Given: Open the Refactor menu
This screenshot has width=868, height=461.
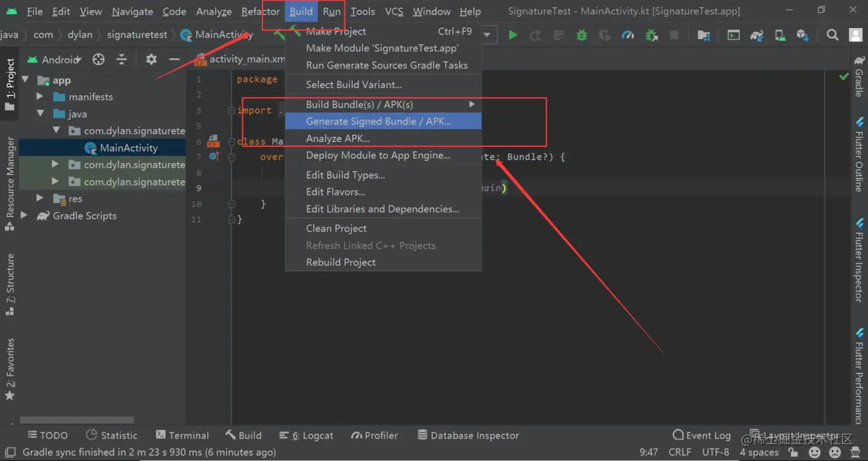Looking at the screenshot, I should point(260,11).
